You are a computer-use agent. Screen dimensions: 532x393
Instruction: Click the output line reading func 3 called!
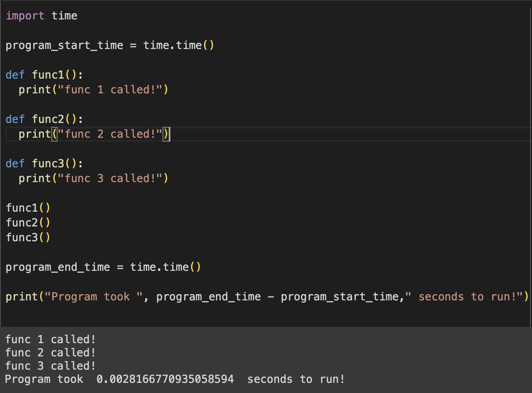coord(51,366)
